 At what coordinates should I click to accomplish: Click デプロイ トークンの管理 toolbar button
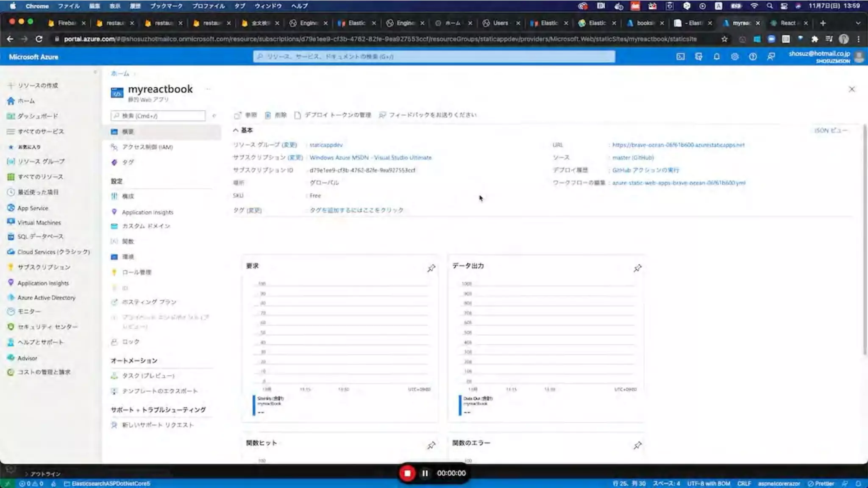coord(333,115)
